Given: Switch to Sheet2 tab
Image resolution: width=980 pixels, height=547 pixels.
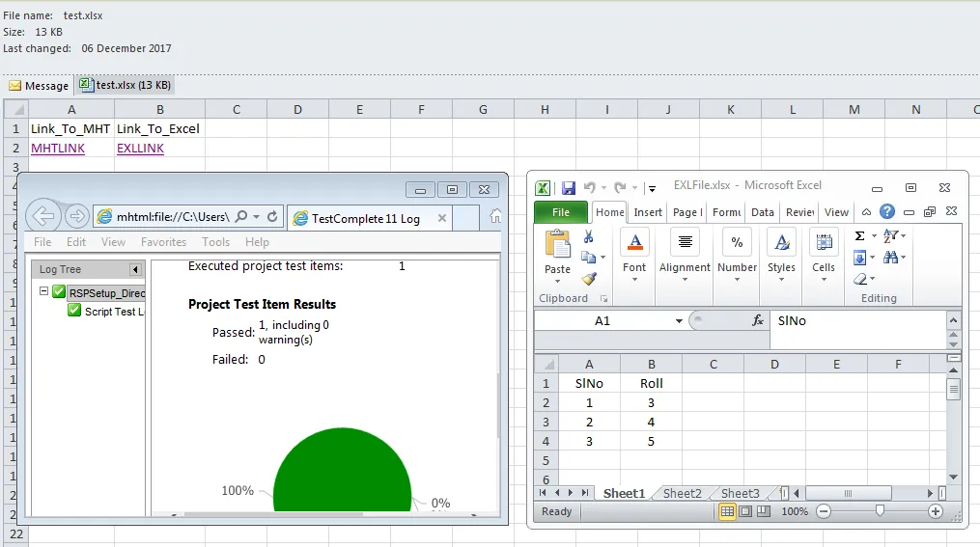Looking at the screenshot, I should point(682,493).
